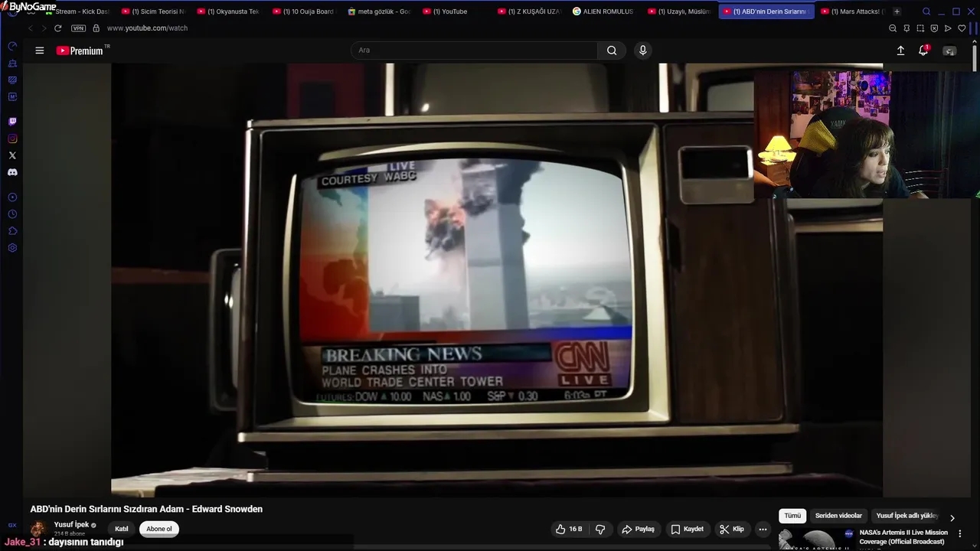
Task: Open the more actions three-dot menu
Action: point(763,529)
